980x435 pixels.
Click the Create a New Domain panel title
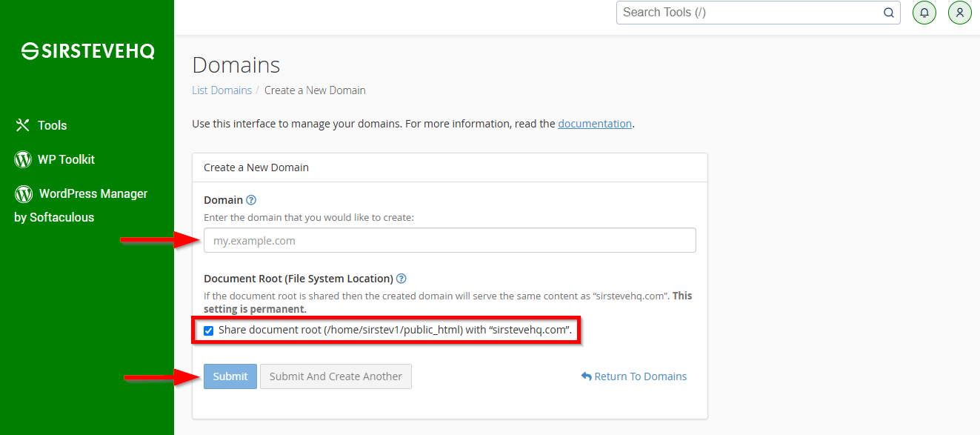(x=256, y=167)
